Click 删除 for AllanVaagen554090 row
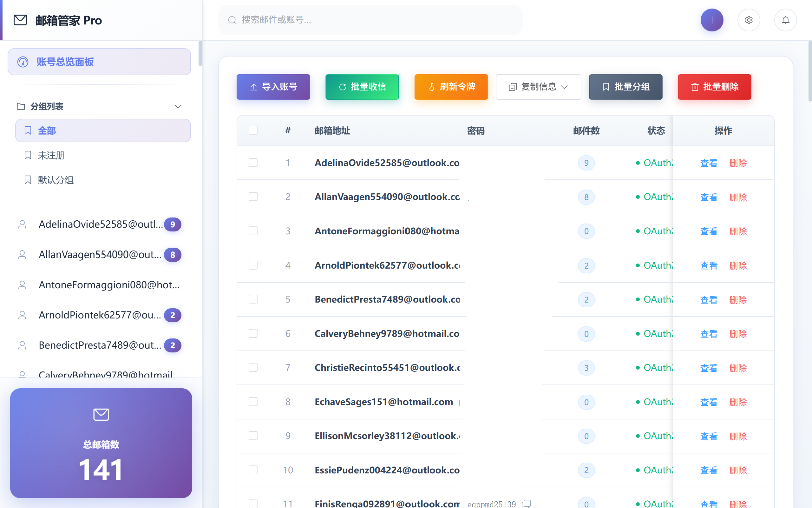The height and width of the screenshot is (508, 812). tap(738, 197)
